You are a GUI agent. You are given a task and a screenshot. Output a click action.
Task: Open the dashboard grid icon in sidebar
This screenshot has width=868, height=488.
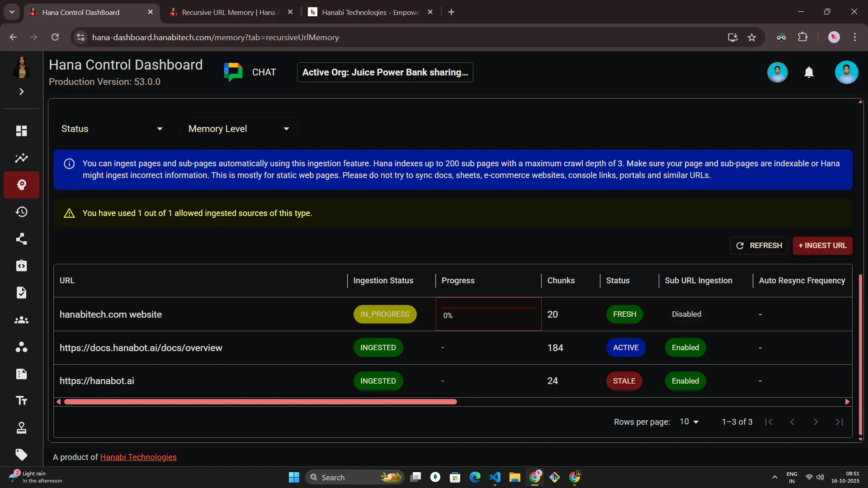tap(21, 131)
